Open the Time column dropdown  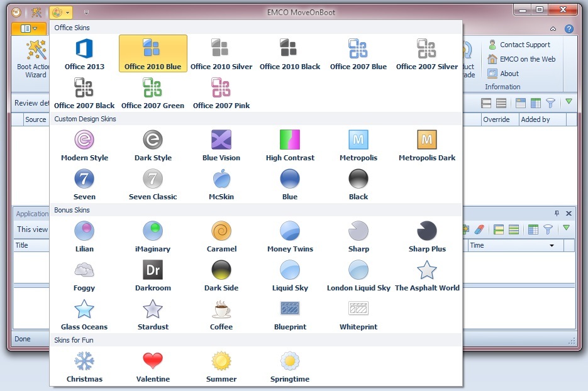[x=552, y=246]
